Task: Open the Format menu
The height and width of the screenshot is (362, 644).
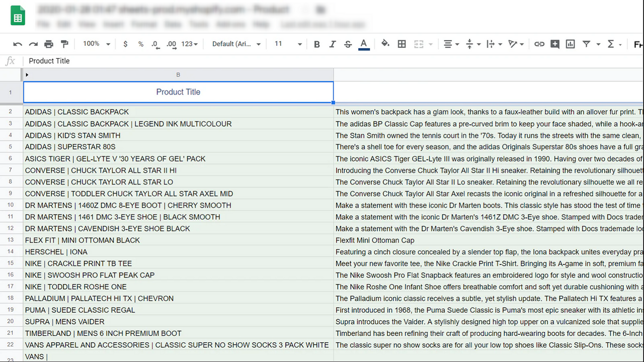Action: [144, 24]
